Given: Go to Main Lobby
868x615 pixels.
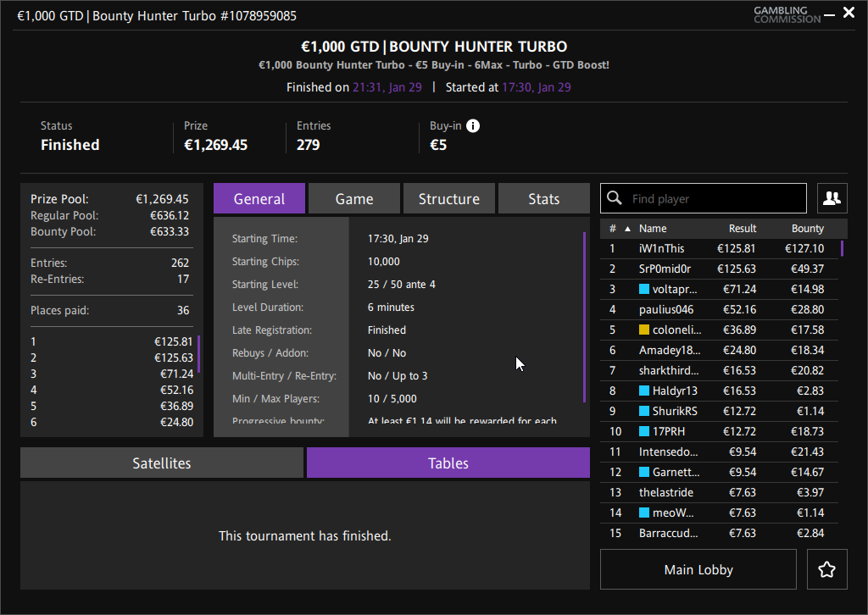Looking at the screenshot, I should [698, 569].
